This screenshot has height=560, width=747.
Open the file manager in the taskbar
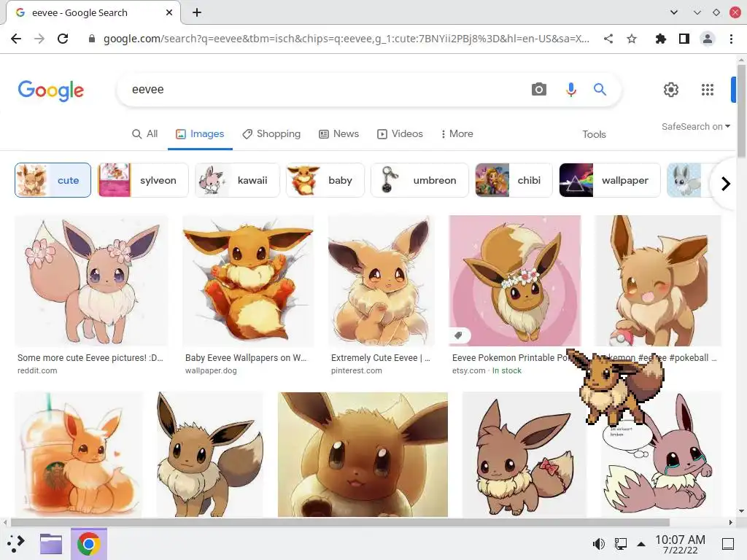(x=51, y=544)
